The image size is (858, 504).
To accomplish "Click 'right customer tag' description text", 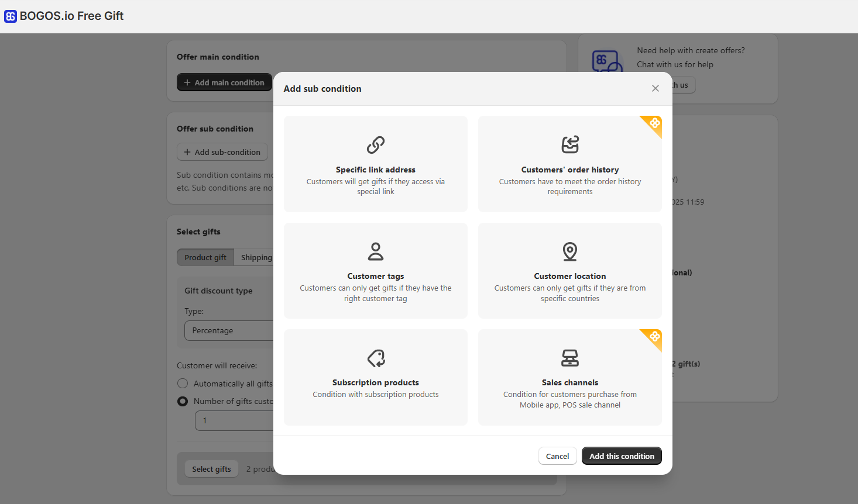I will coord(376,299).
